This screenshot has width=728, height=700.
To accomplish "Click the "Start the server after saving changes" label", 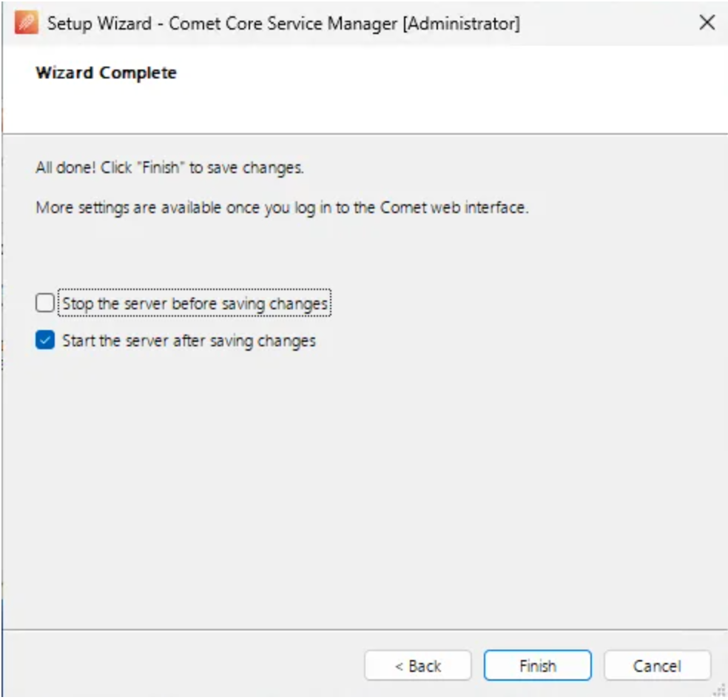I will pyautogui.click(x=189, y=340).
